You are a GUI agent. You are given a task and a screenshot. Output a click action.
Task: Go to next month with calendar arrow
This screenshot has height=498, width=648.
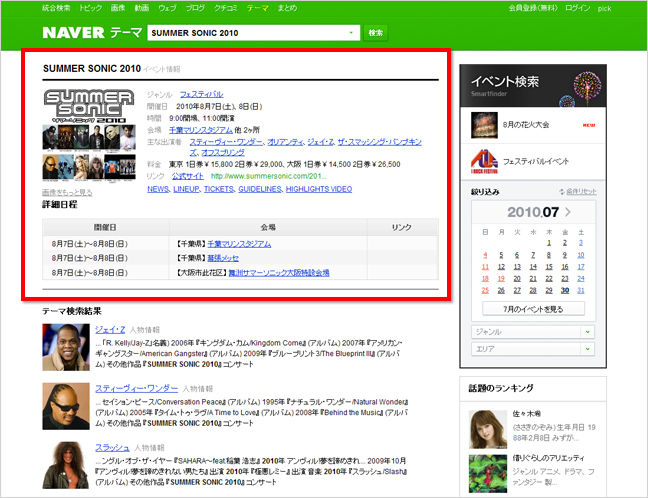(568, 212)
